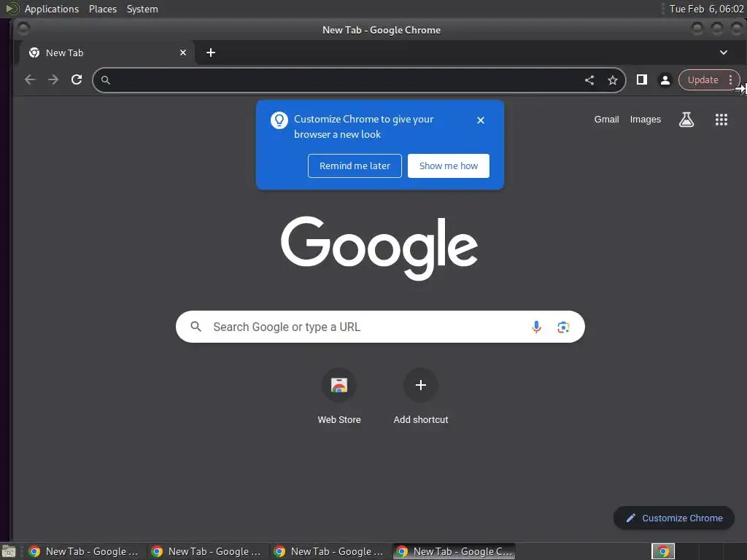Open the Places menu
This screenshot has width=747, height=560.
[103, 9]
